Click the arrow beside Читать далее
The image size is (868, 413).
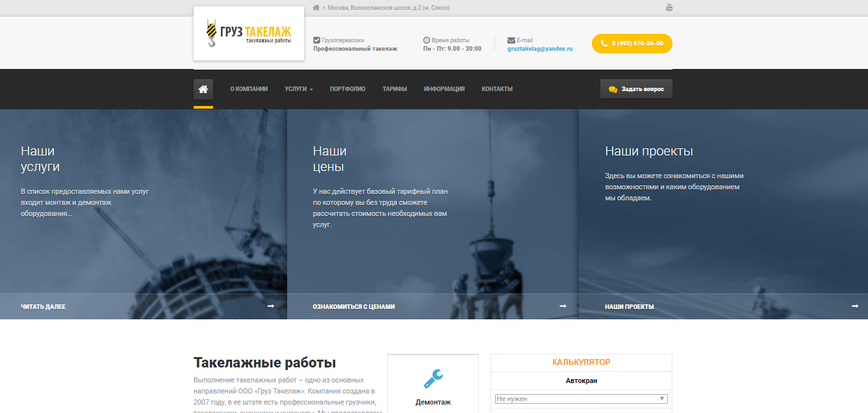[x=270, y=306]
